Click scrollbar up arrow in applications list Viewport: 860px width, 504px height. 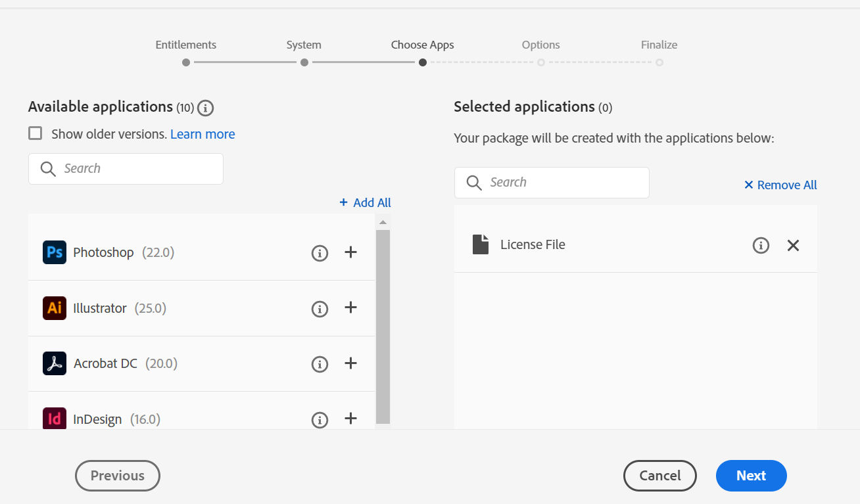tap(383, 223)
